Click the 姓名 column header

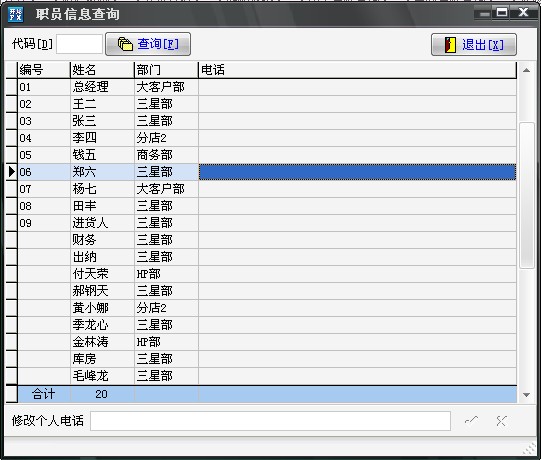[102, 70]
